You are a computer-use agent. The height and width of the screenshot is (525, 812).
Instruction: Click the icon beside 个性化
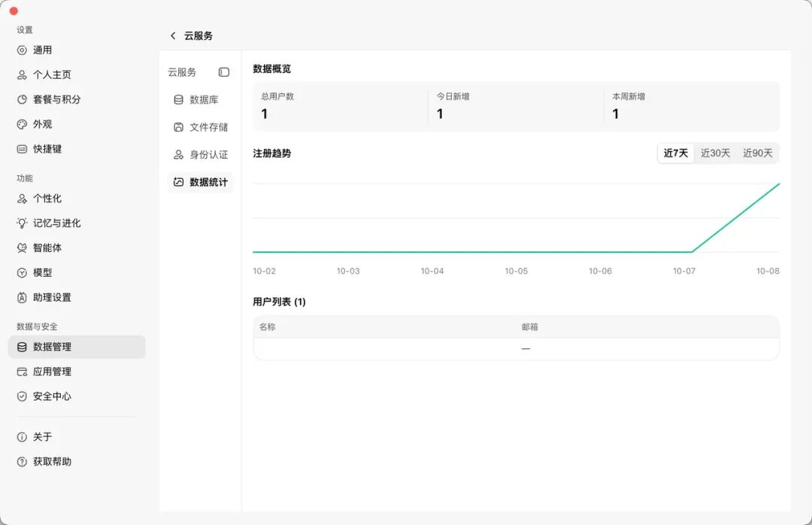(22, 199)
